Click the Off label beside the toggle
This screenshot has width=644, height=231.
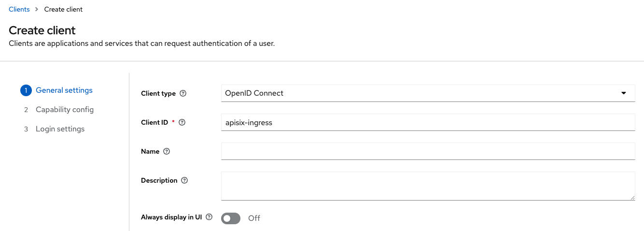click(x=254, y=218)
